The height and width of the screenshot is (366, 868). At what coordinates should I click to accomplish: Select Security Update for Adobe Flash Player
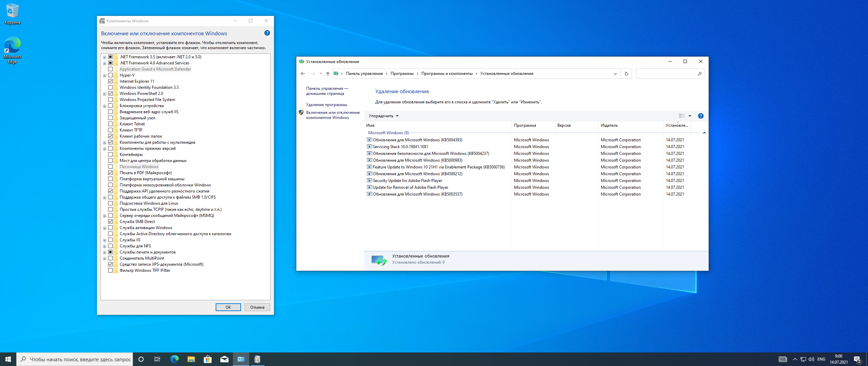tap(528, 181)
